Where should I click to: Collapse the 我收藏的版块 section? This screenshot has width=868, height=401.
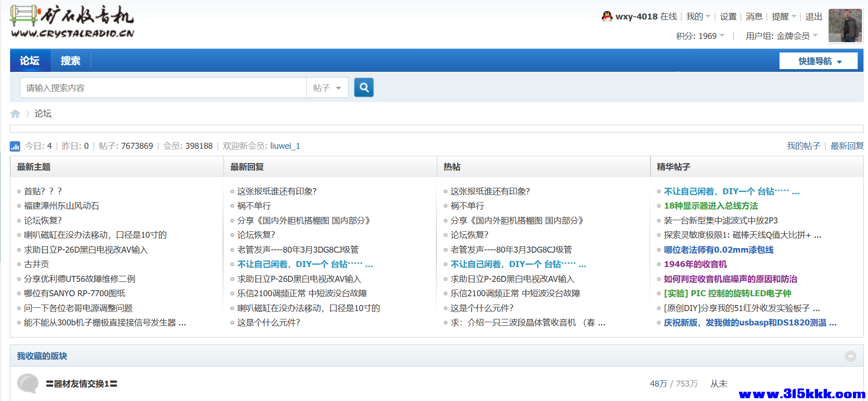[850, 356]
